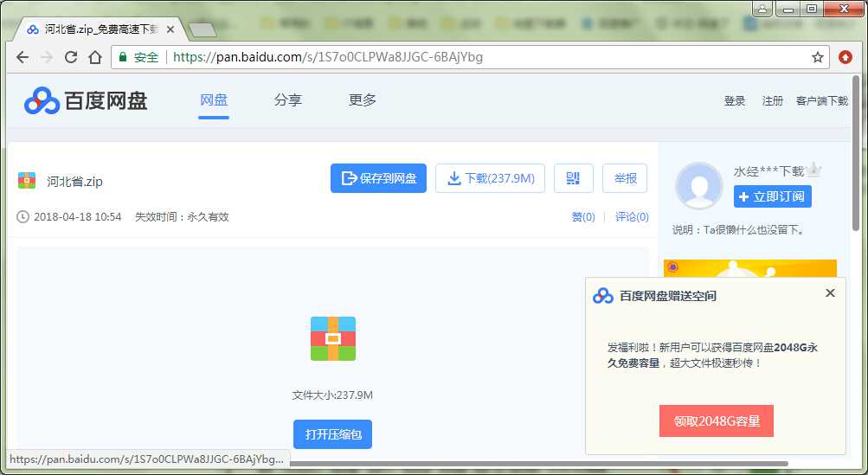The image size is (868, 475).
Task: Open the 客户端下载 link
Action: [x=822, y=100]
